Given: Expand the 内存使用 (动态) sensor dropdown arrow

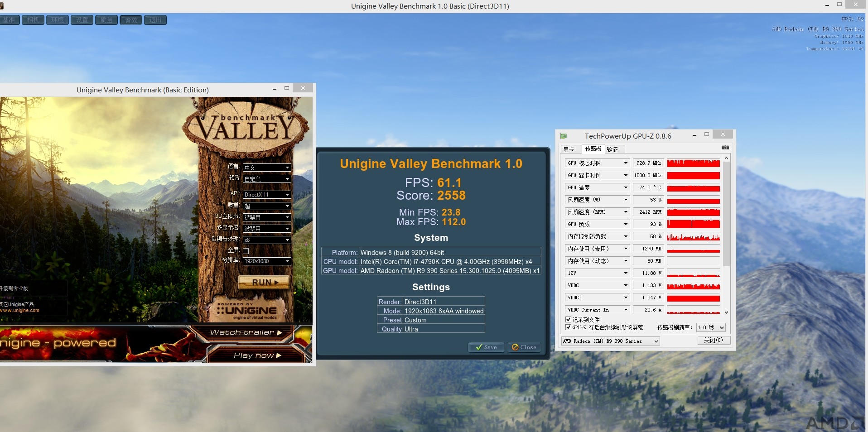Looking at the screenshot, I should 626,261.
